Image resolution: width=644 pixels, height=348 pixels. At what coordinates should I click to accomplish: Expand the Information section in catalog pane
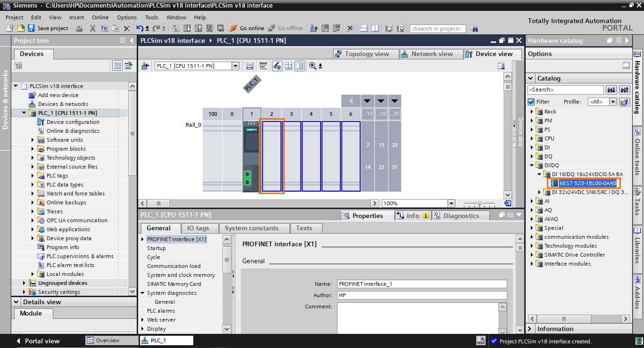pyautogui.click(x=531, y=329)
